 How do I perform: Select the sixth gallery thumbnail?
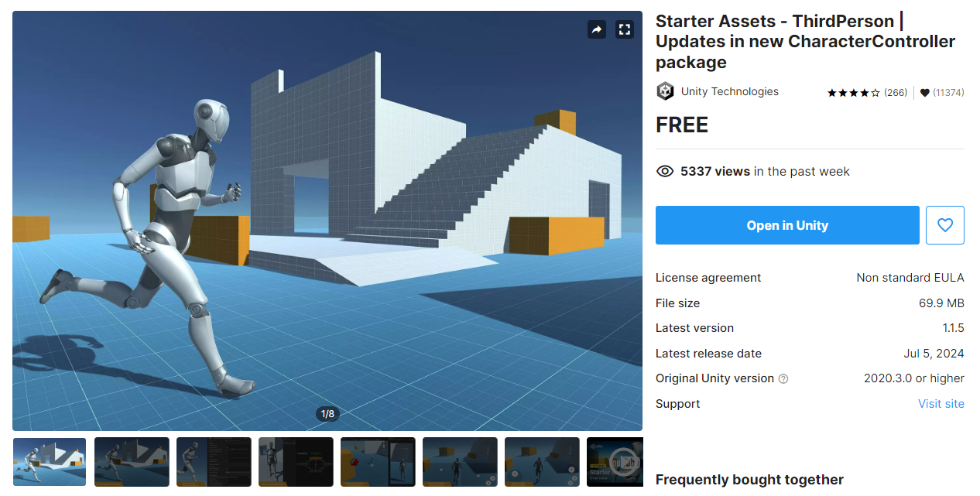tap(460, 462)
